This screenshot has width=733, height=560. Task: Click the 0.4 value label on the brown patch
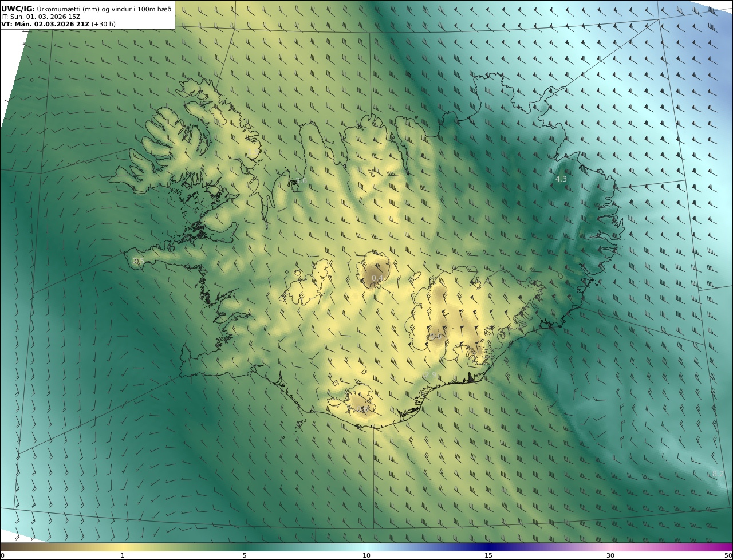[x=377, y=278]
